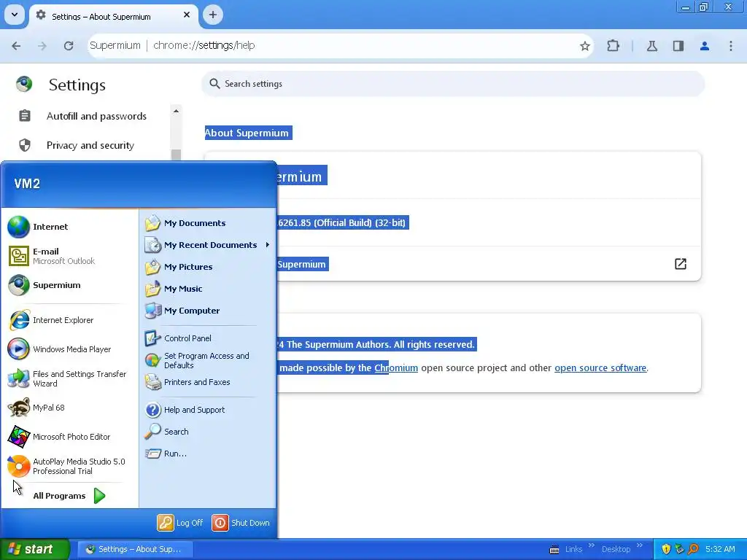This screenshot has width=747, height=560.
Task: Open the three-dot browser menu
Action: click(731, 46)
